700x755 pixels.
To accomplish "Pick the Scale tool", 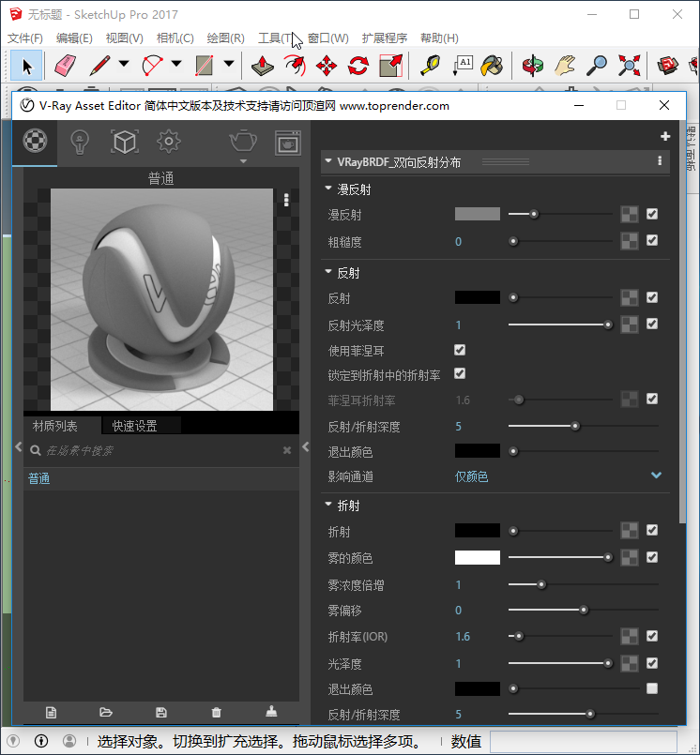I will click(x=390, y=66).
